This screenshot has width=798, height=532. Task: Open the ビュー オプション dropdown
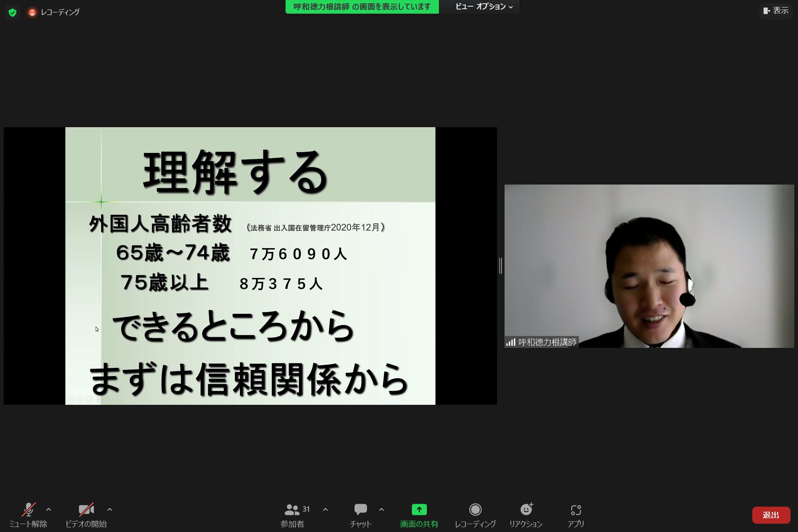click(x=484, y=7)
